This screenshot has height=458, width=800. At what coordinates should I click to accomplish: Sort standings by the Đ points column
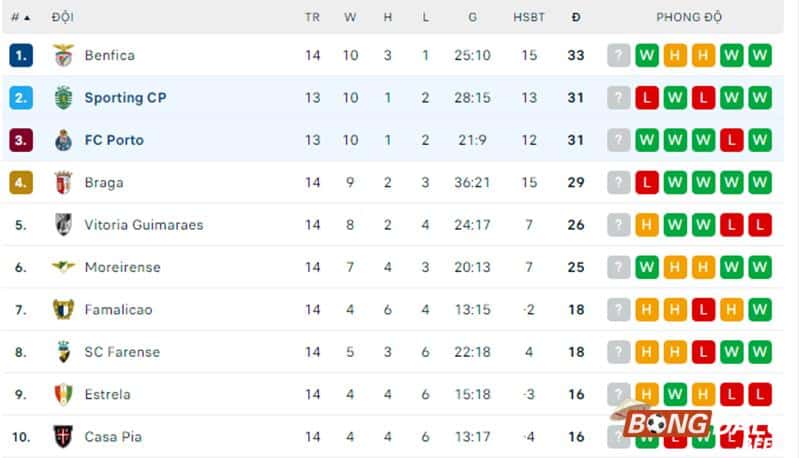point(576,17)
